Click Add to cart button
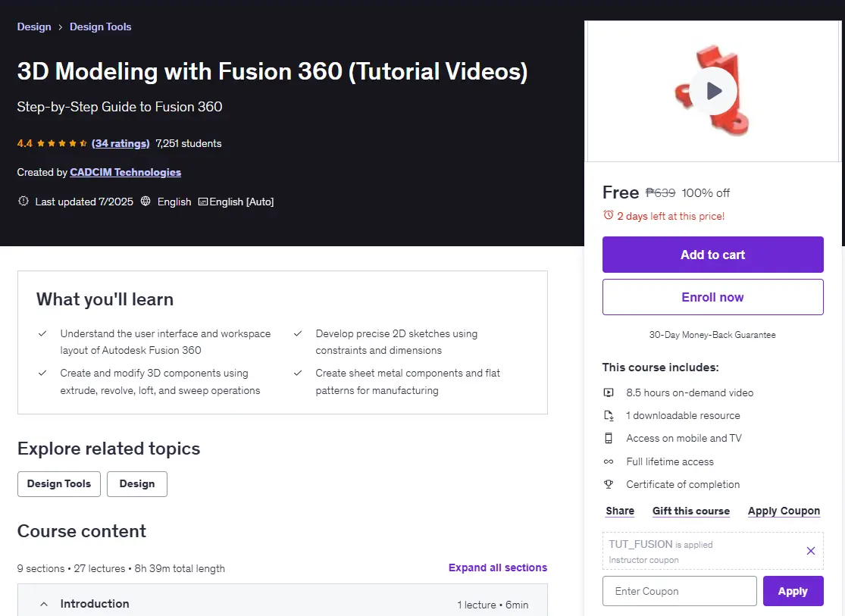845x616 pixels. 712,255
